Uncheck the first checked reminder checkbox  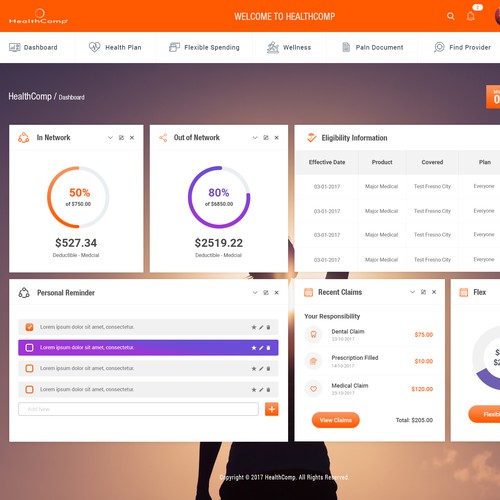[29, 327]
